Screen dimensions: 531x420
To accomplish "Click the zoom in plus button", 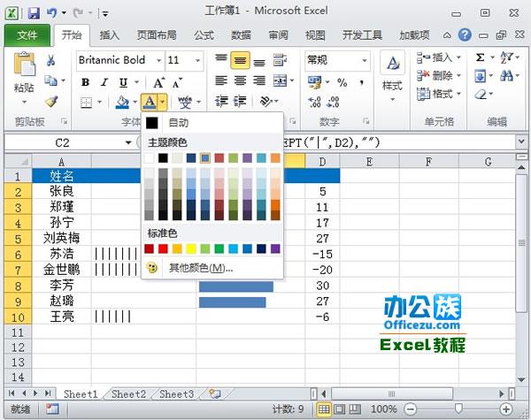I will click(x=505, y=409).
